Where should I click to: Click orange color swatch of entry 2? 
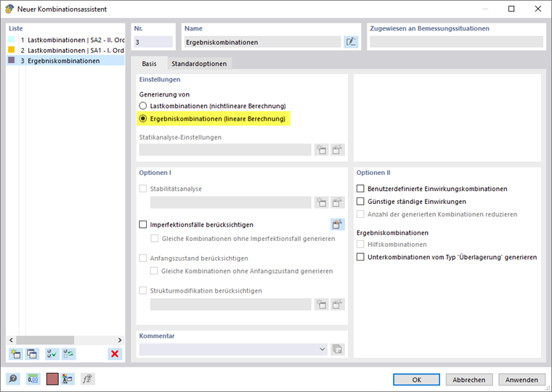pyautogui.click(x=12, y=49)
